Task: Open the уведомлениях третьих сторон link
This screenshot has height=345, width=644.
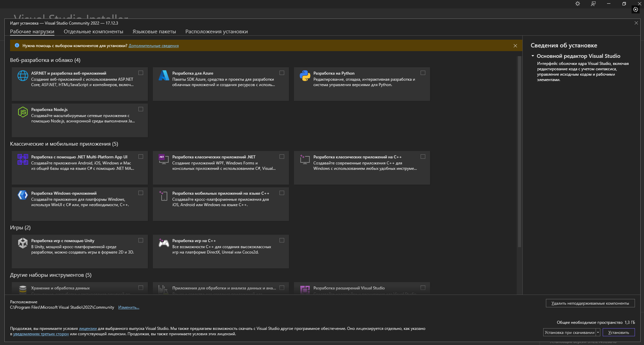Action: pyautogui.click(x=41, y=334)
